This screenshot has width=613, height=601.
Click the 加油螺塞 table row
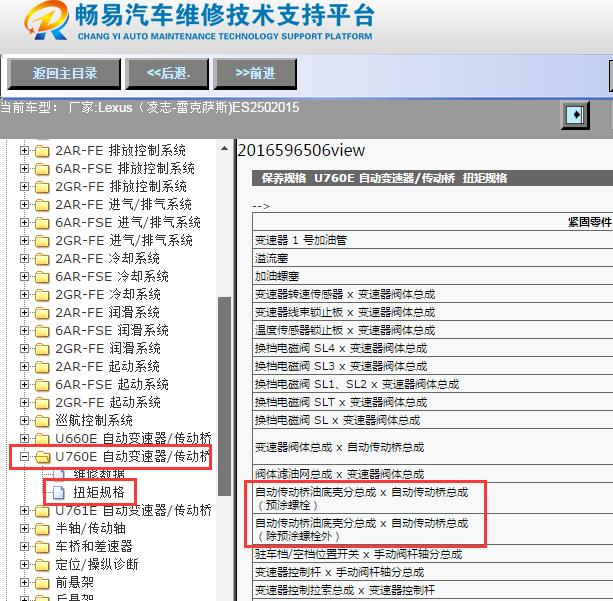pyautogui.click(x=433, y=276)
